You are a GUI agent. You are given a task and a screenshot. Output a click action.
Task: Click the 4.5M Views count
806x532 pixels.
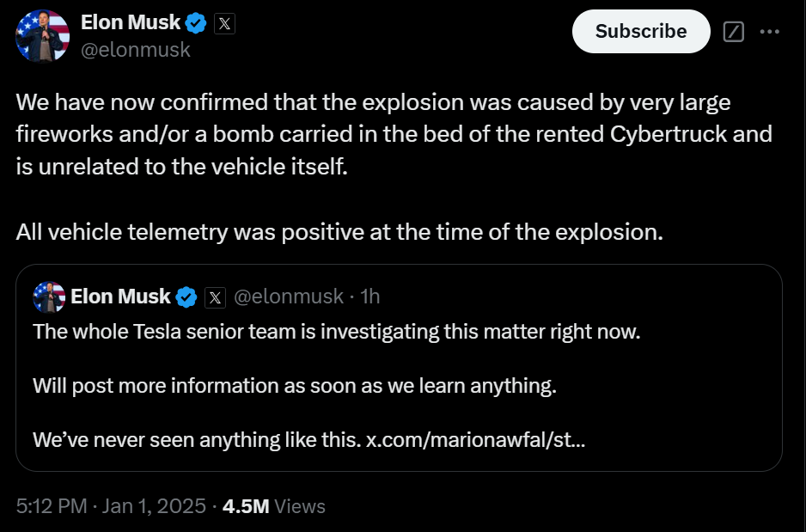tap(273, 506)
